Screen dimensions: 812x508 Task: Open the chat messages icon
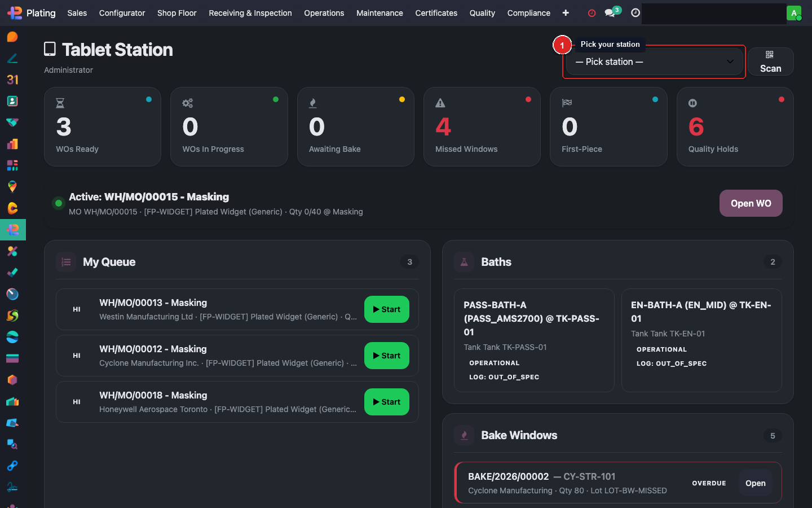(610, 13)
